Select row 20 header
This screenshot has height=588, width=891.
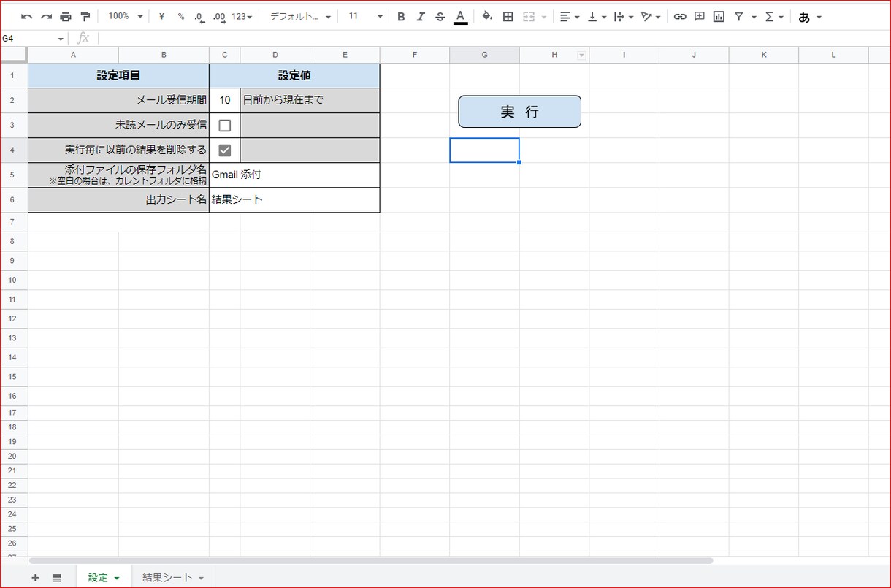click(x=14, y=456)
